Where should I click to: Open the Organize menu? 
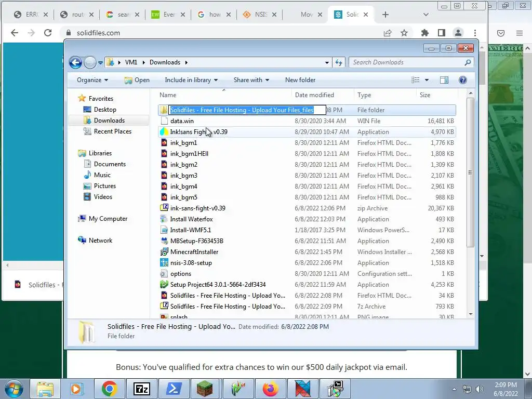coord(92,80)
